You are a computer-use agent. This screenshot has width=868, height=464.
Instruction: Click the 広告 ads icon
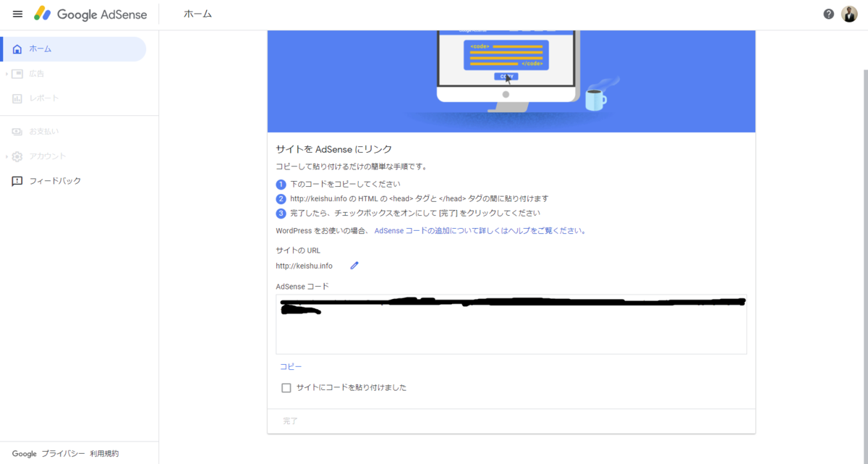(17, 74)
